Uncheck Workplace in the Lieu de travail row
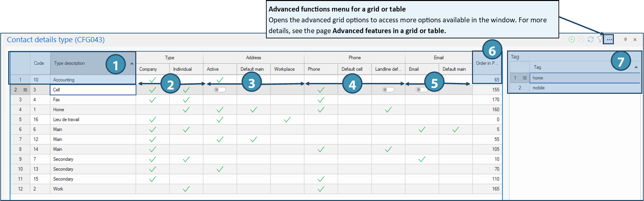The height and width of the screenshot is (201, 644). [287, 119]
